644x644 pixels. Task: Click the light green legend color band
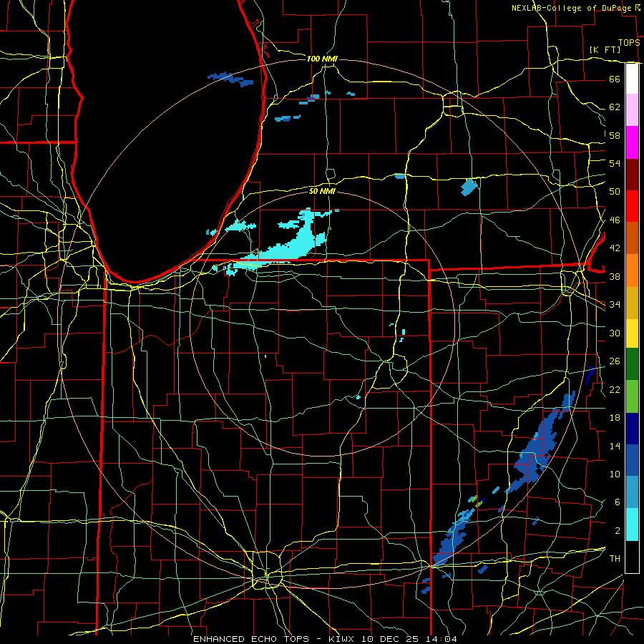pyautogui.click(x=632, y=396)
